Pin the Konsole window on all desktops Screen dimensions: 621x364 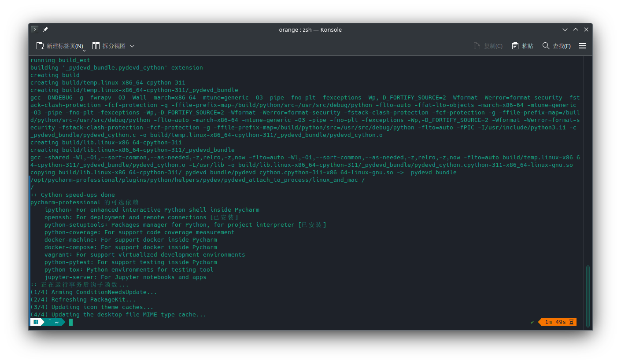tap(45, 29)
